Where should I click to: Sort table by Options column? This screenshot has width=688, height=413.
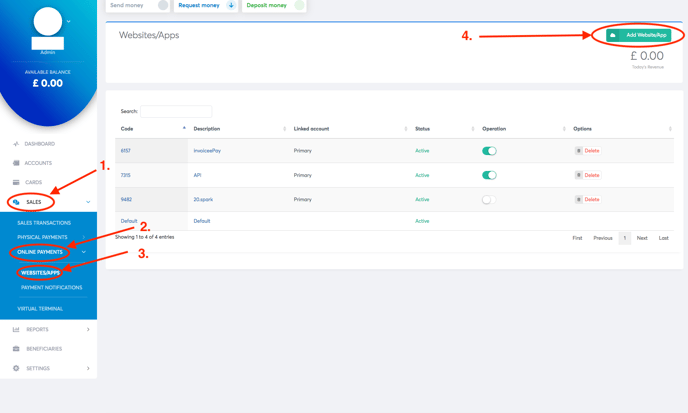click(x=622, y=129)
